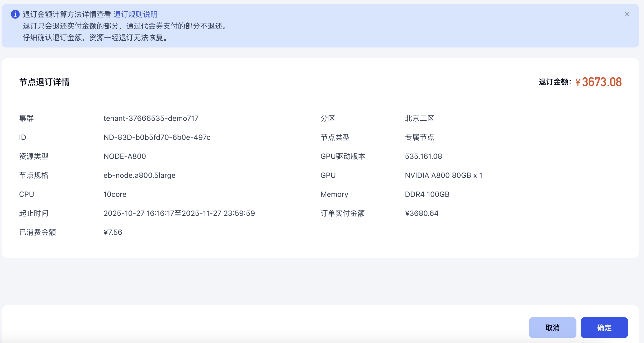This screenshot has width=644, height=343.
Task: Dismiss the info banner with the X
Action: click(627, 14)
